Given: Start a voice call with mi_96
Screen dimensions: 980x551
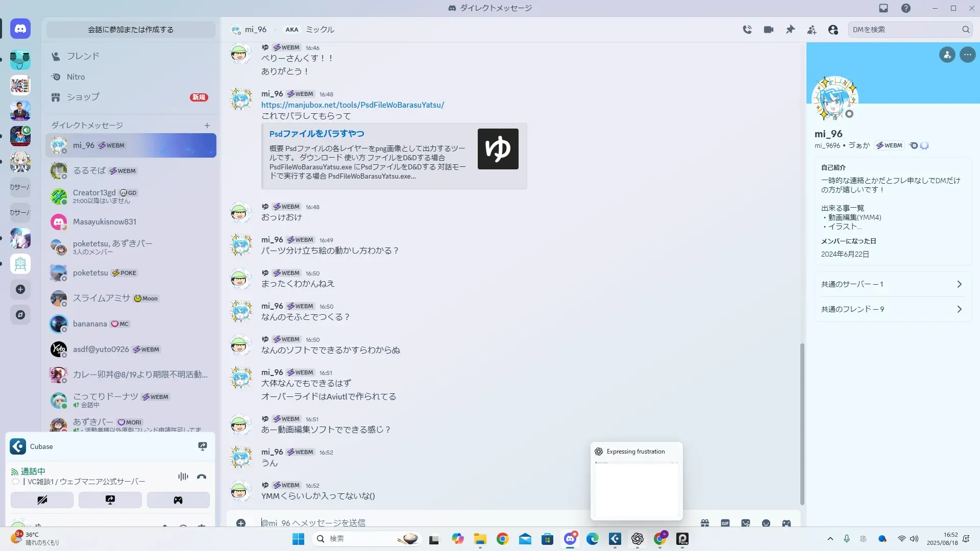Looking at the screenshot, I should [x=747, y=30].
